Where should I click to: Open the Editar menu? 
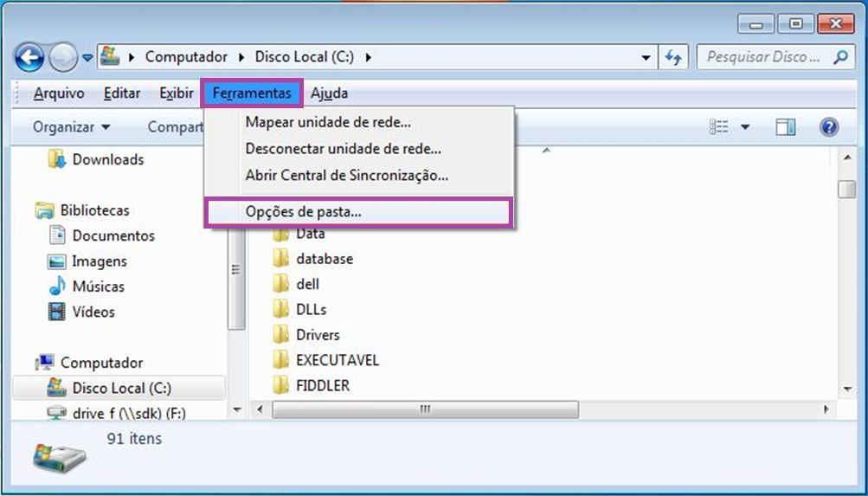pos(122,93)
